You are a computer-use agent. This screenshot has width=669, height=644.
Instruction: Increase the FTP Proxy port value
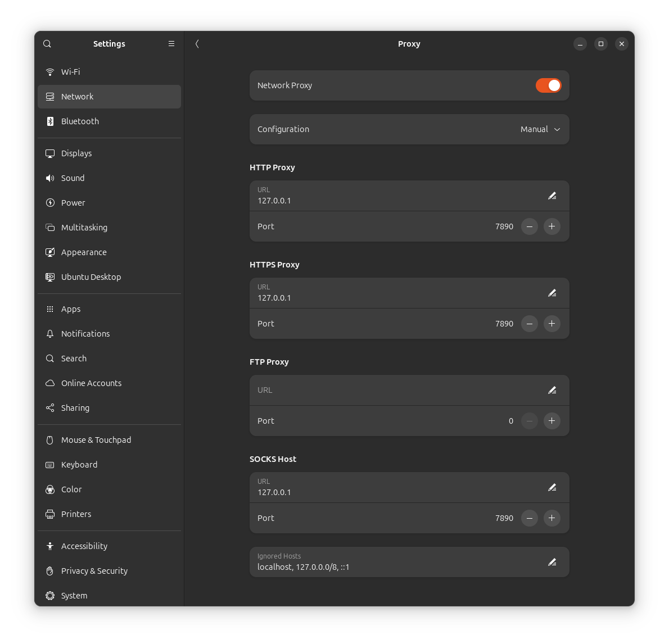click(552, 421)
